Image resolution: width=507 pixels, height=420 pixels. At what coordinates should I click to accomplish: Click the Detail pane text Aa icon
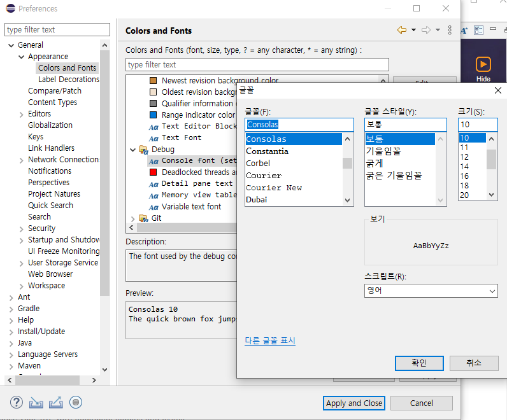[154, 184]
